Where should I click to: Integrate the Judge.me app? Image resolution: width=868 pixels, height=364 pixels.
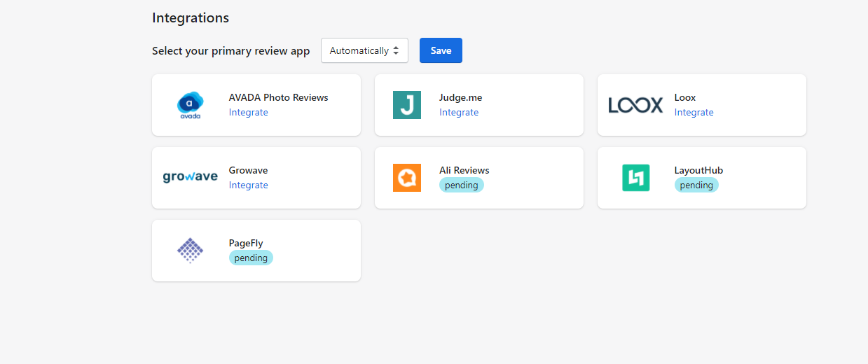(459, 112)
